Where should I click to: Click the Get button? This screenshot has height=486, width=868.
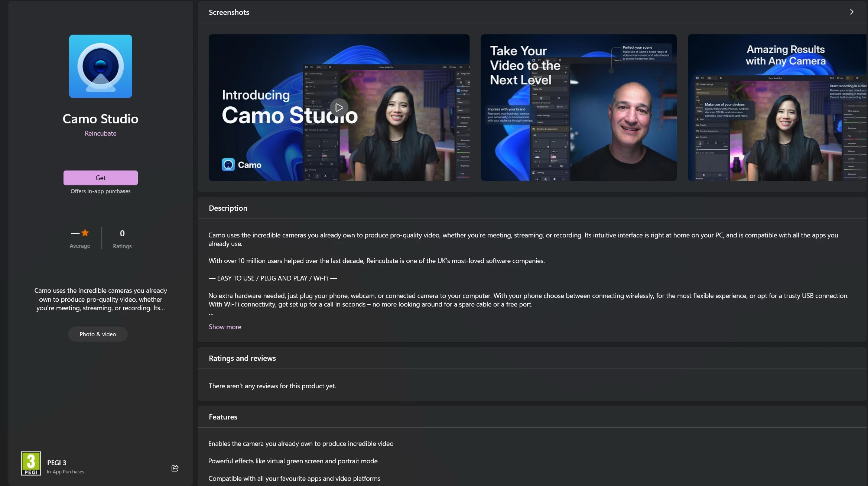click(101, 178)
